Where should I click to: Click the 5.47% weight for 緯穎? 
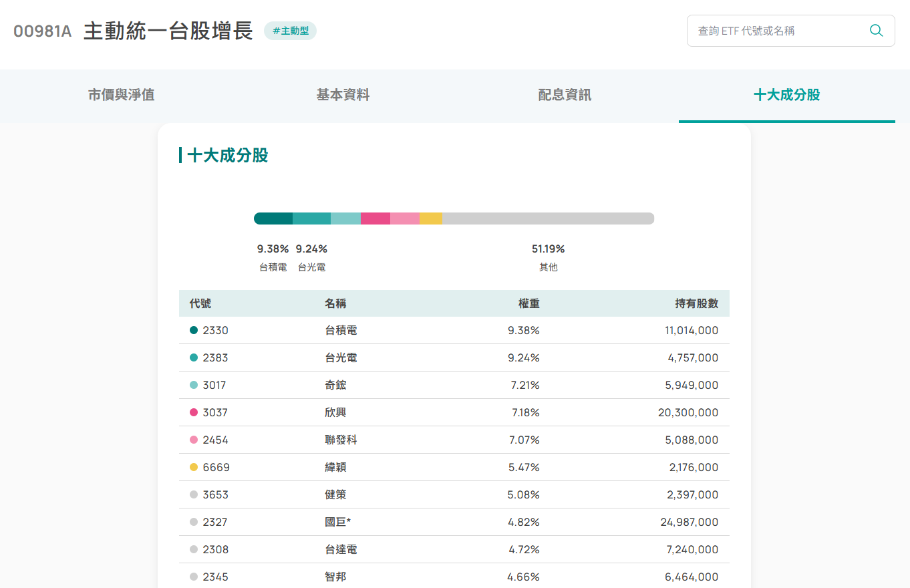click(x=524, y=467)
